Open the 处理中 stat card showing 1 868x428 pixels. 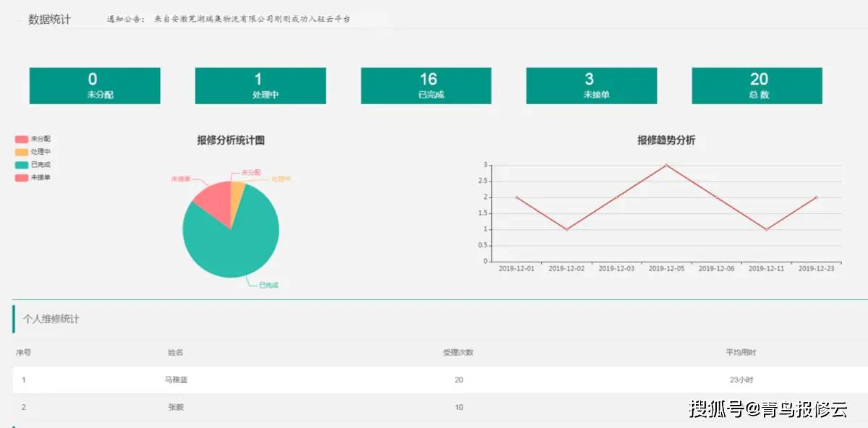coord(260,86)
